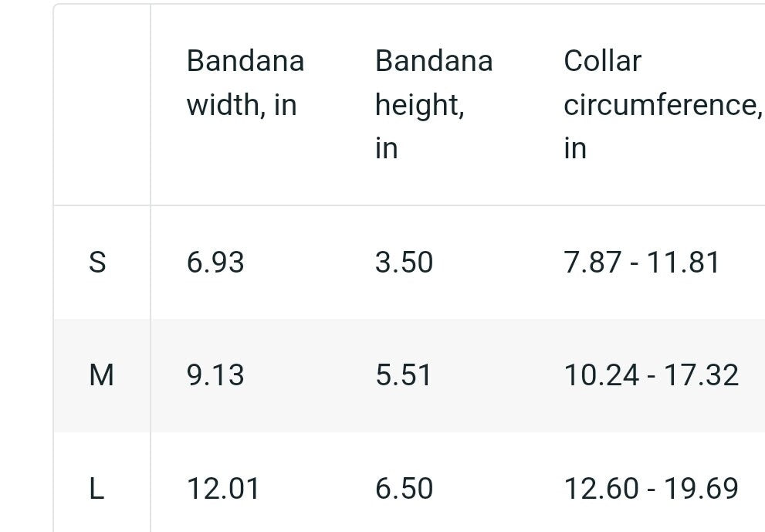Click the word Collar in the header
The height and width of the screenshot is (532, 765).
pyautogui.click(x=602, y=61)
